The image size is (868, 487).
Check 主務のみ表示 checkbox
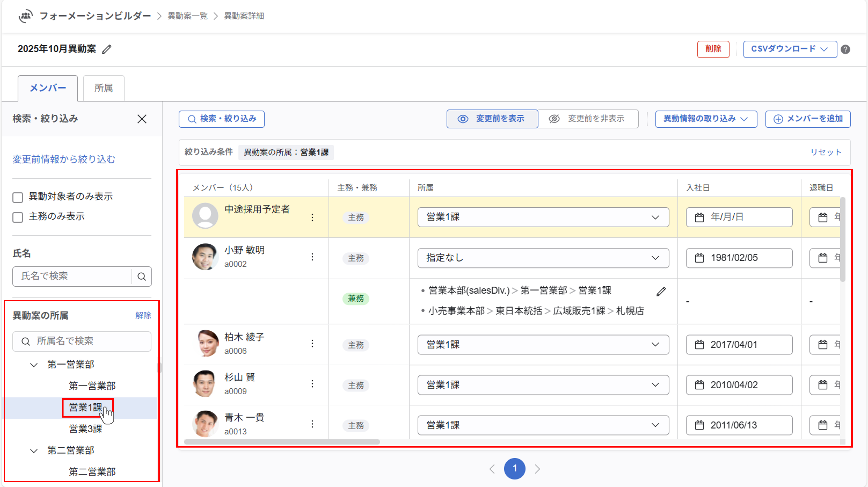(18, 217)
